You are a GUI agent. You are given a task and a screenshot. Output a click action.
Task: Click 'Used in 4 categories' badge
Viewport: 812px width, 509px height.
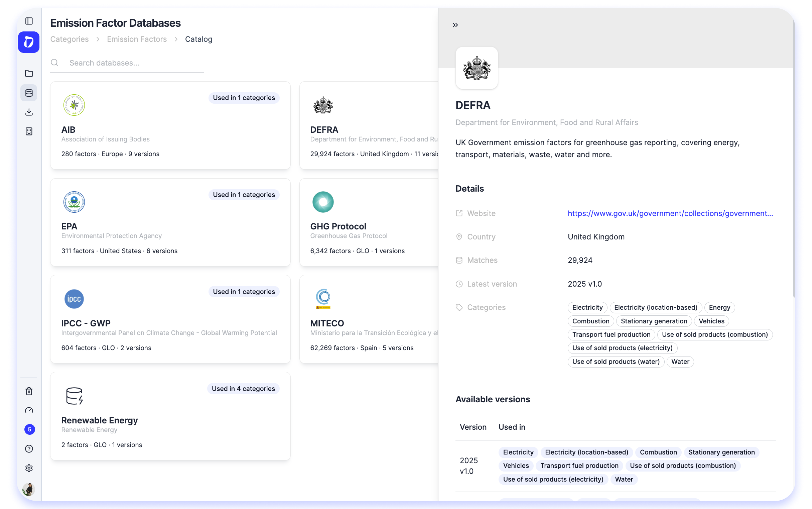(243, 389)
